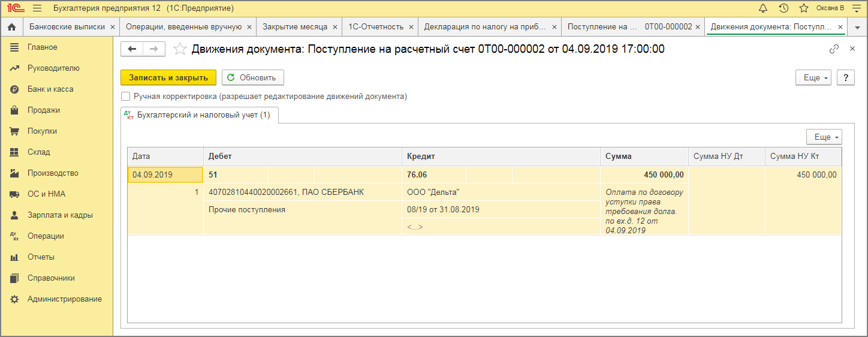
Task: Select the date cell 04.09.2019
Action: [165, 174]
